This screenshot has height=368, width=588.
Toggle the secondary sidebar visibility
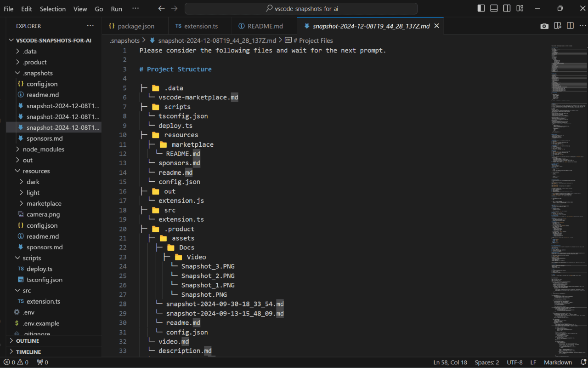[507, 8]
